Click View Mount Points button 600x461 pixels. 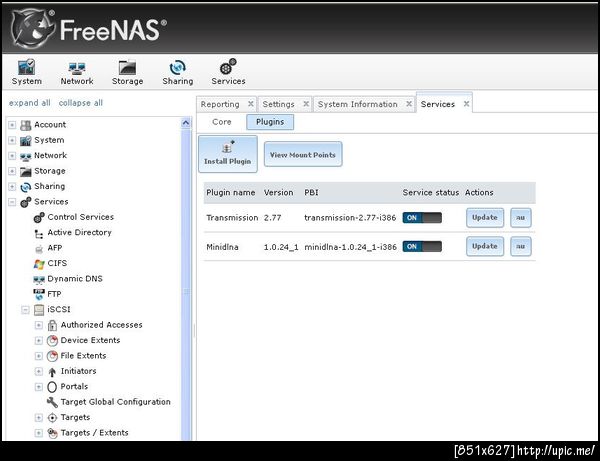[x=303, y=154]
